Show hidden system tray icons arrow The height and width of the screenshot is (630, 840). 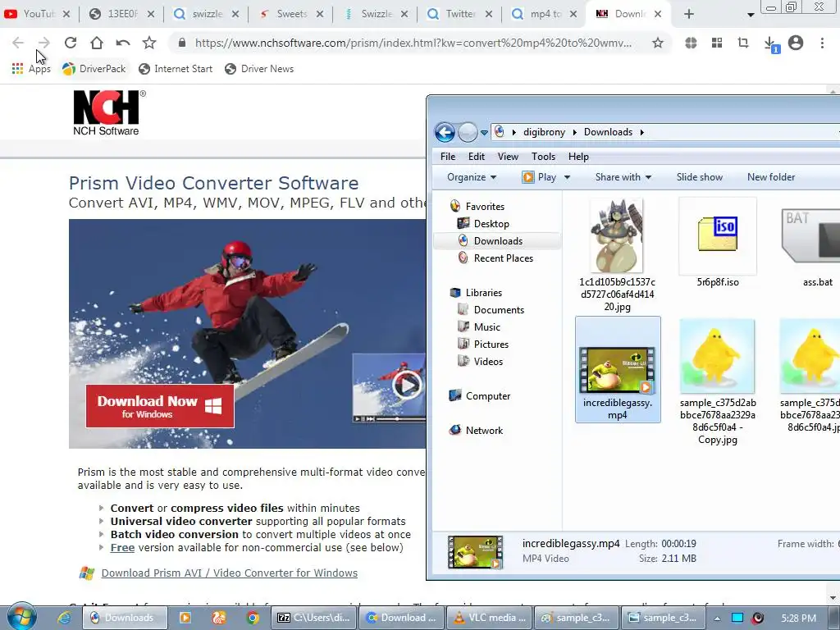pos(717,619)
